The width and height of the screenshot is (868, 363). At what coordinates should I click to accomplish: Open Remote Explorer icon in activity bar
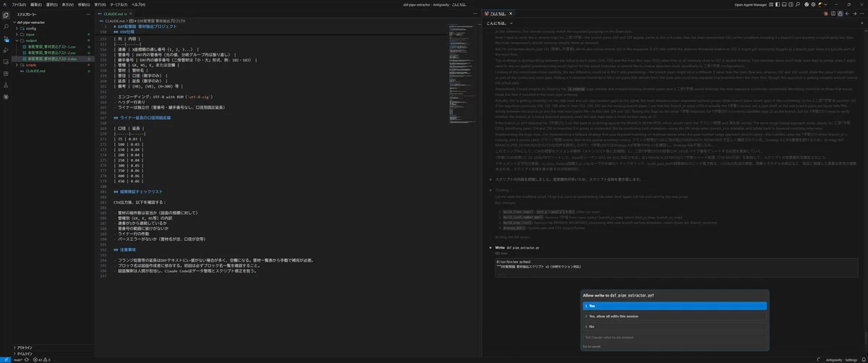coord(6,62)
